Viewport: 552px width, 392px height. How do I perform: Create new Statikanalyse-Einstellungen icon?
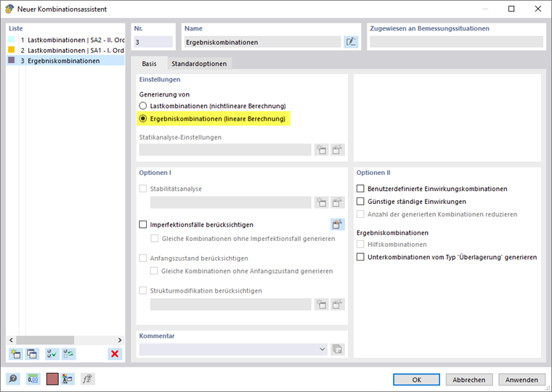[322, 150]
